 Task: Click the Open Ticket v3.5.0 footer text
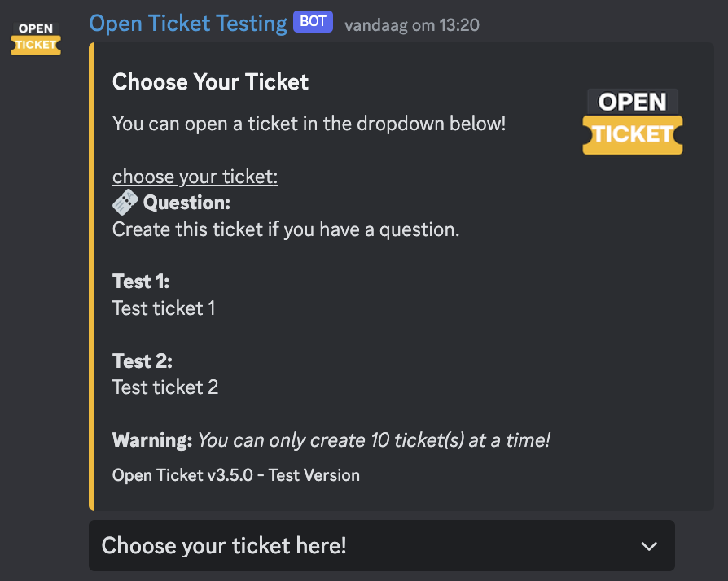[236, 475]
